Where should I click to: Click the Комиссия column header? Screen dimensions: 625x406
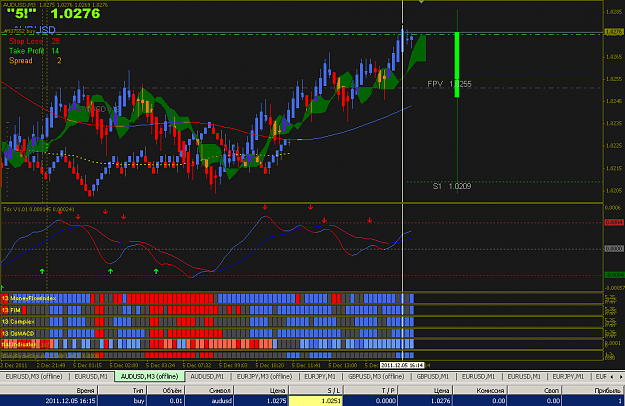pos(480,390)
